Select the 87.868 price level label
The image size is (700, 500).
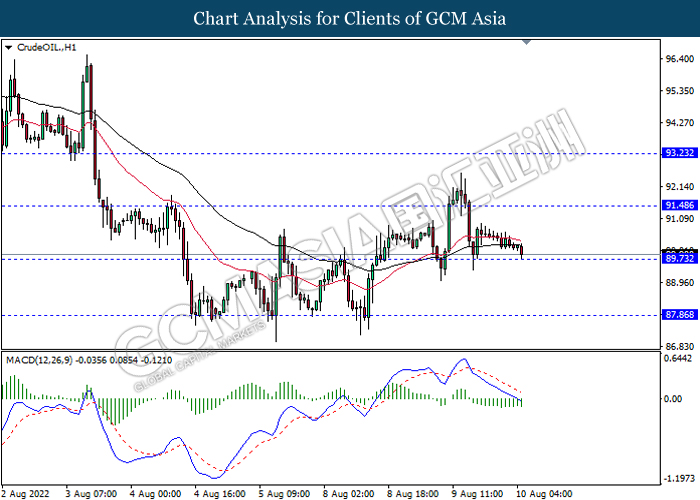tap(680, 315)
